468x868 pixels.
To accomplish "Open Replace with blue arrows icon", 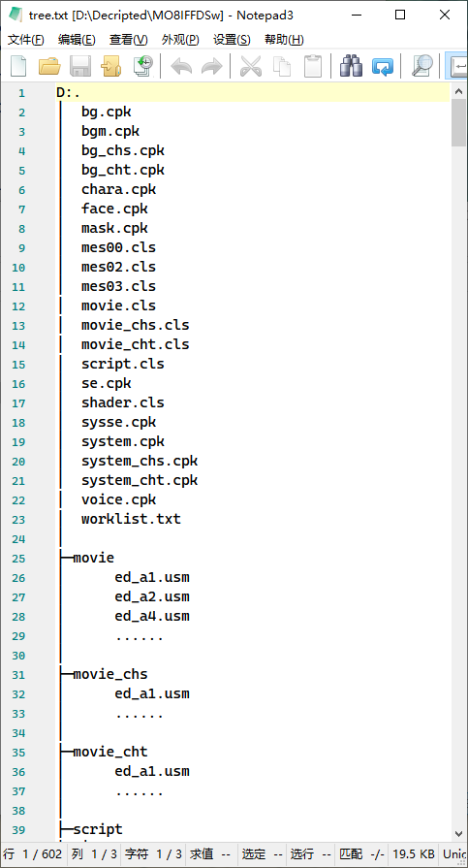I will click(x=383, y=66).
